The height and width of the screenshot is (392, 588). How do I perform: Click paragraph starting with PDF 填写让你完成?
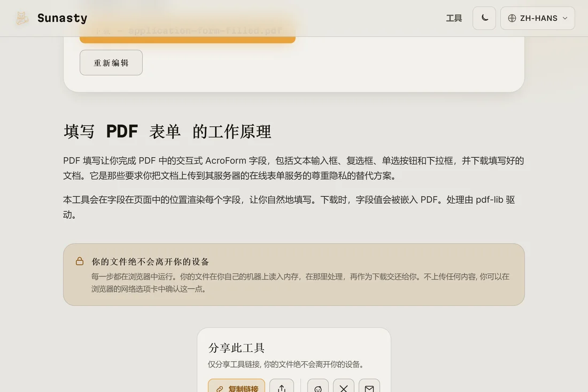pos(293,168)
